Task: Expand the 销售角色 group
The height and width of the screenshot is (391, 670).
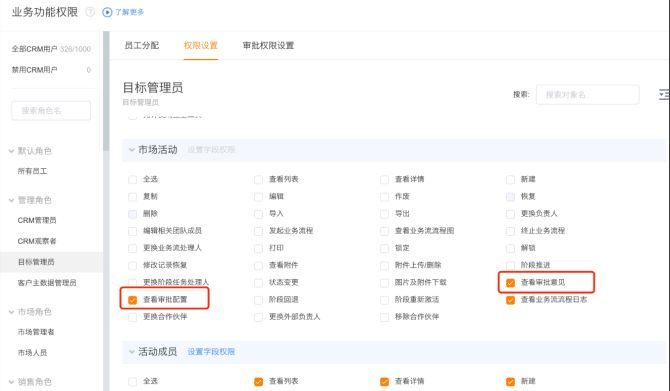Action: tap(12, 382)
